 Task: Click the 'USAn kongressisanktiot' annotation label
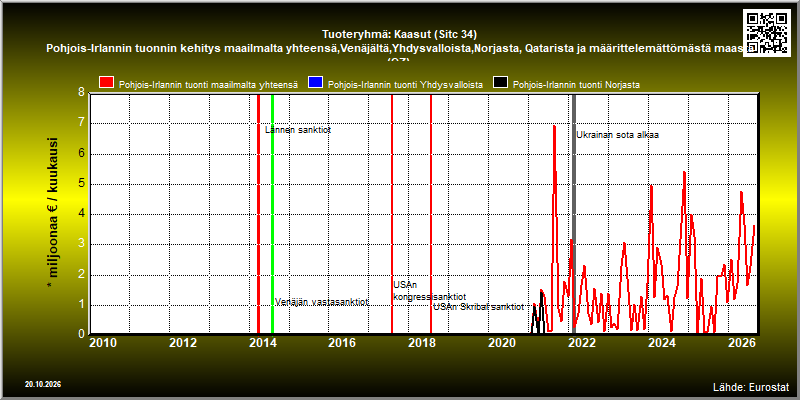[x=430, y=291]
